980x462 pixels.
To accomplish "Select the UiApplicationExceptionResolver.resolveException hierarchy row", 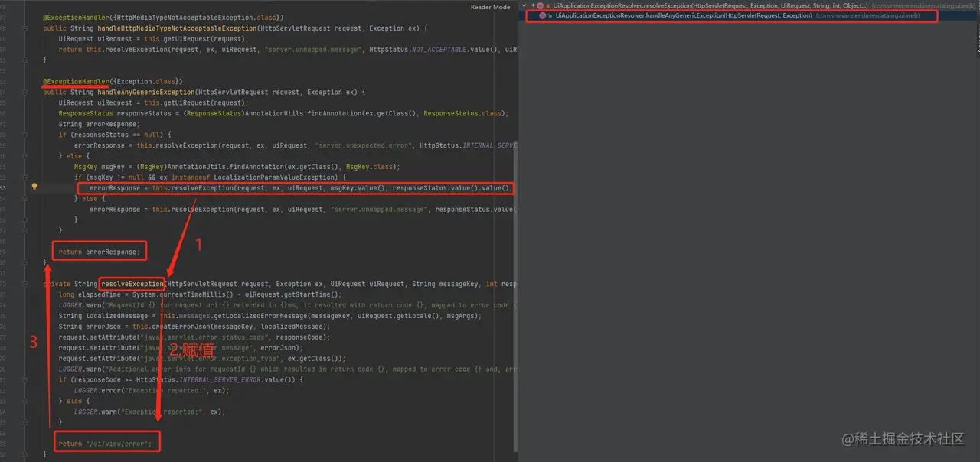I will coord(749,5).
